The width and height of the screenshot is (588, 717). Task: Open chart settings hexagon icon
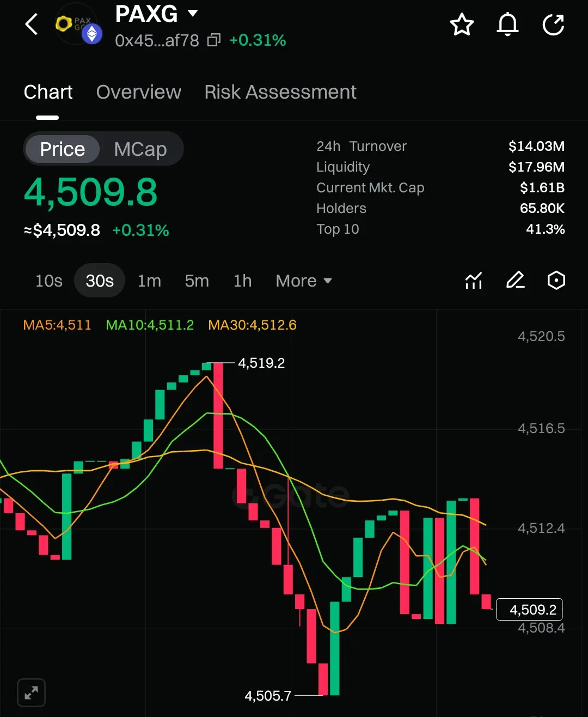pos(556,280)
